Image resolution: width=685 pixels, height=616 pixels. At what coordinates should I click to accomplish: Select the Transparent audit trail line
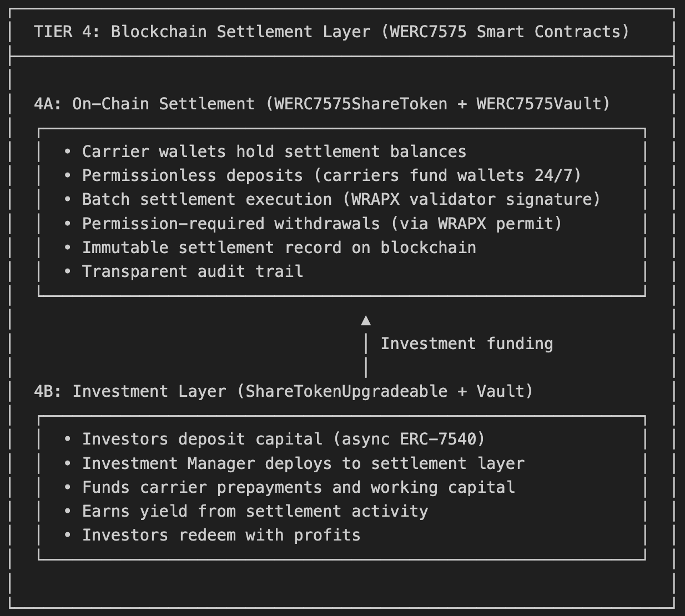(x=192, y=271)
